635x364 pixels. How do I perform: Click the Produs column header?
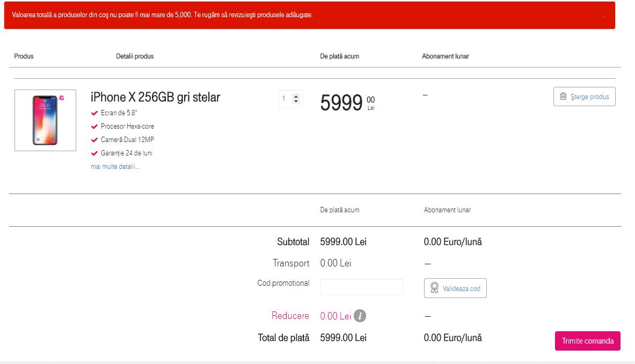pos(24,56)
